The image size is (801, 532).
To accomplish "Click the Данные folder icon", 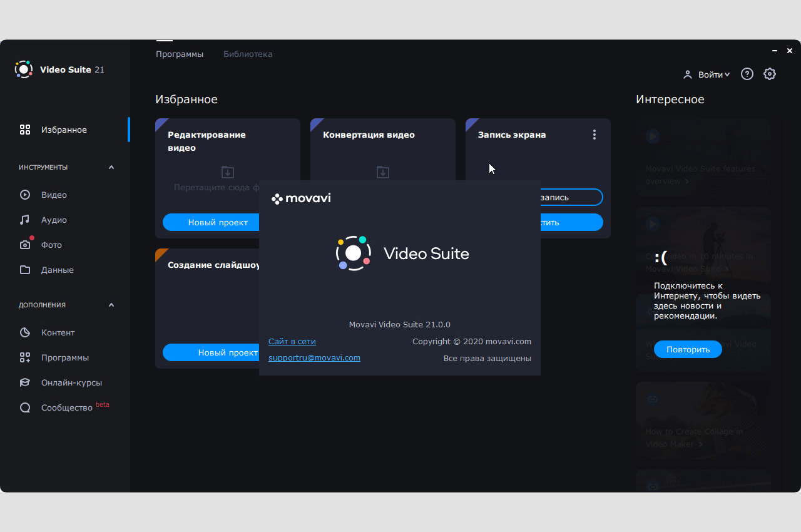I will click(x=25, y=270).
